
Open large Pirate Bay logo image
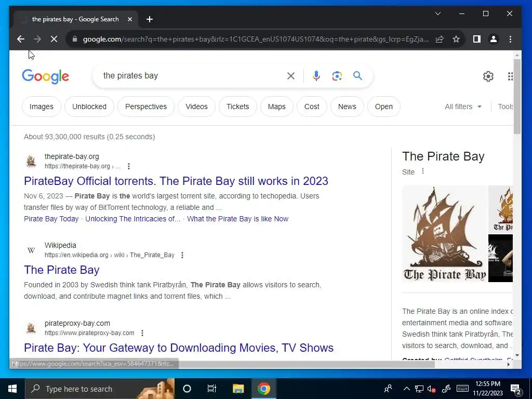445,234
